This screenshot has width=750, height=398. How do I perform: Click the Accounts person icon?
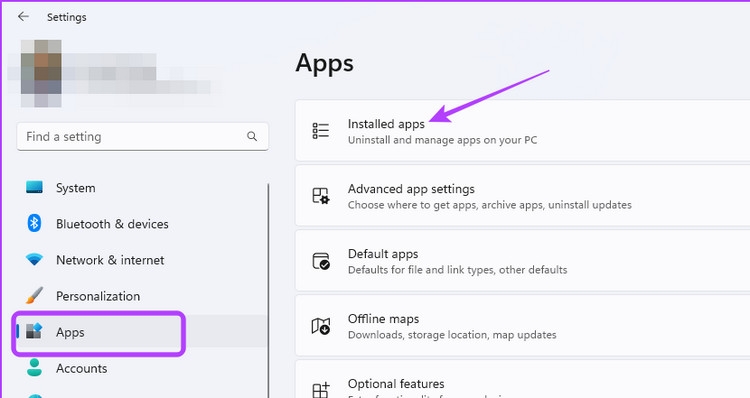(34, 367)
